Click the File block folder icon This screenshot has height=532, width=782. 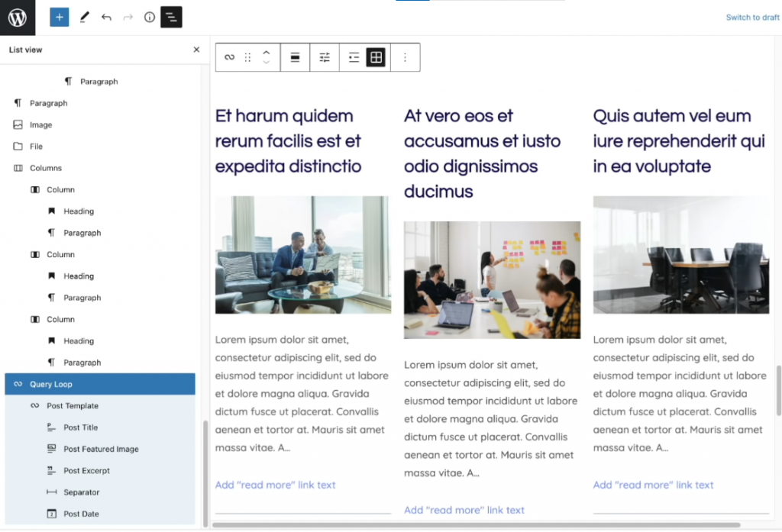pos(18,146)
